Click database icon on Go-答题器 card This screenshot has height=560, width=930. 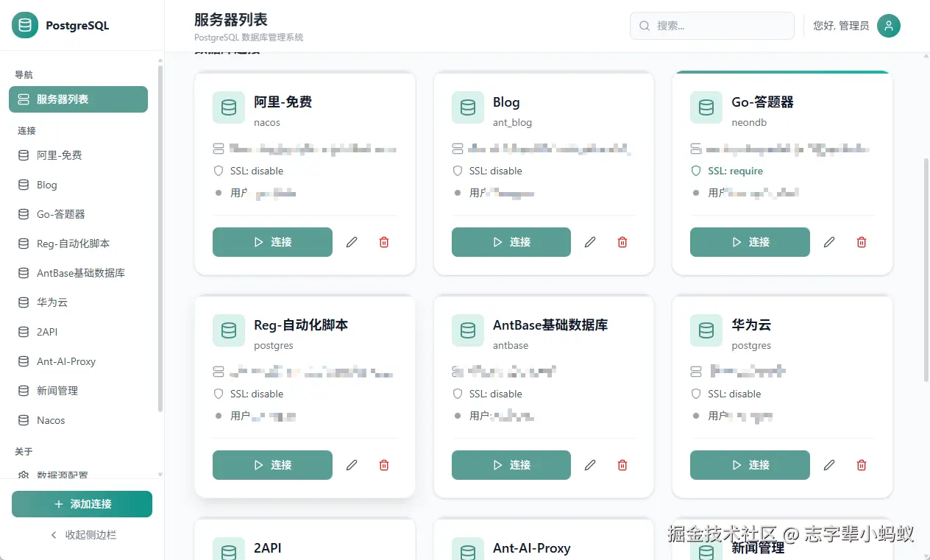(x=706, y=107)
